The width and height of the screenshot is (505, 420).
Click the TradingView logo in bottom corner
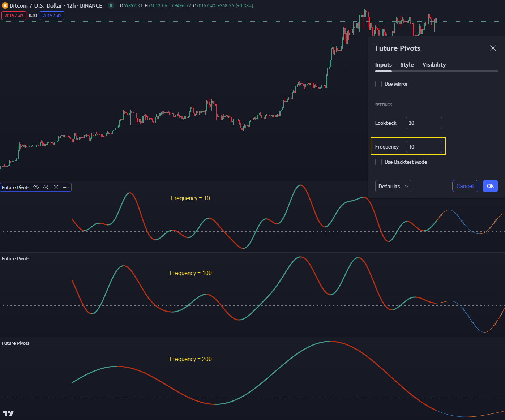(8, 413)
